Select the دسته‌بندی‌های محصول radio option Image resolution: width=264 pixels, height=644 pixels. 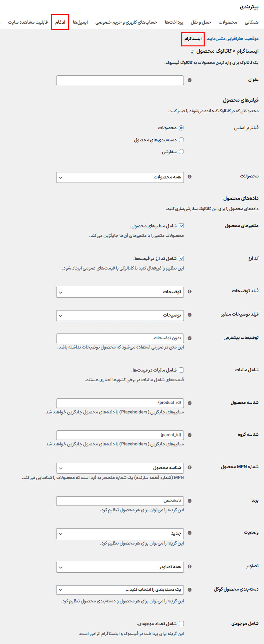pyautogui.click(x=181, y=140)
